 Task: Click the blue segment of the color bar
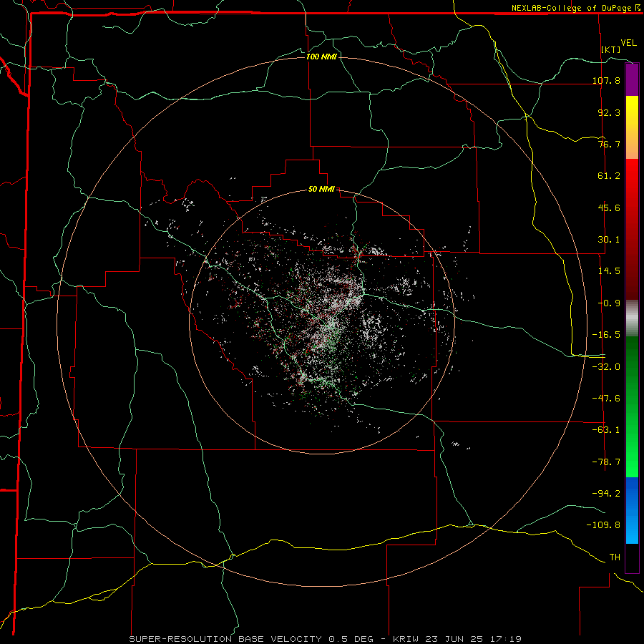coord(632,510)
